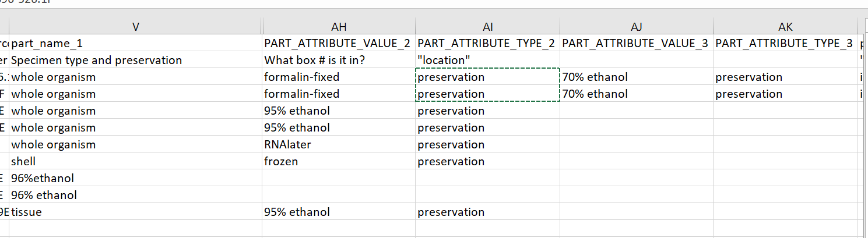The width and height of the screenshot is (868, 238).
Task: Select the first 70% ethanol cell
Action: click(x=636, y=77)
